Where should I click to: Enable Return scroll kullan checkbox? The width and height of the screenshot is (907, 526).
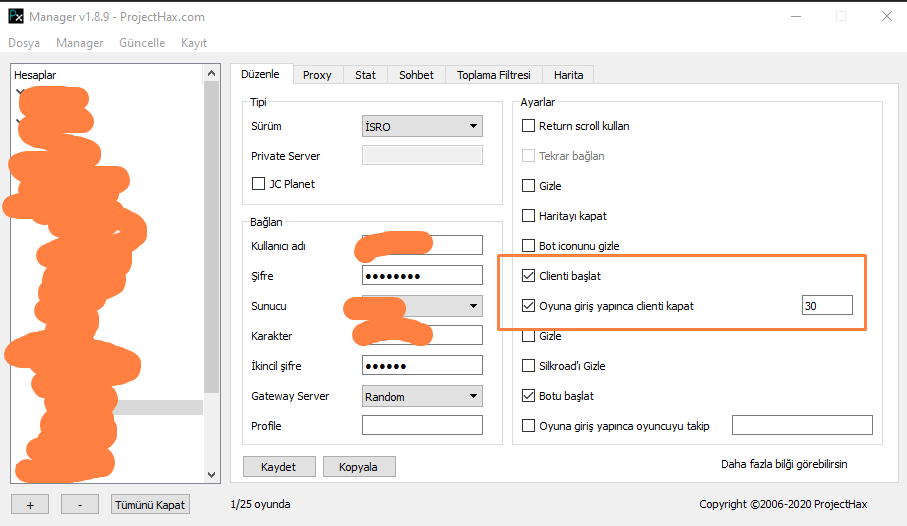(530, 126)
